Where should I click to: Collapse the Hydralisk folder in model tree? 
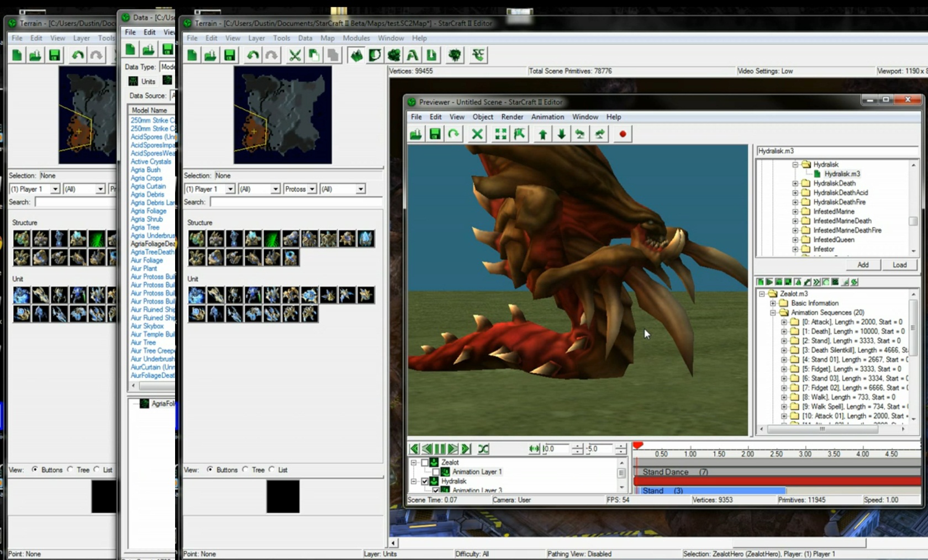point(795,165)
